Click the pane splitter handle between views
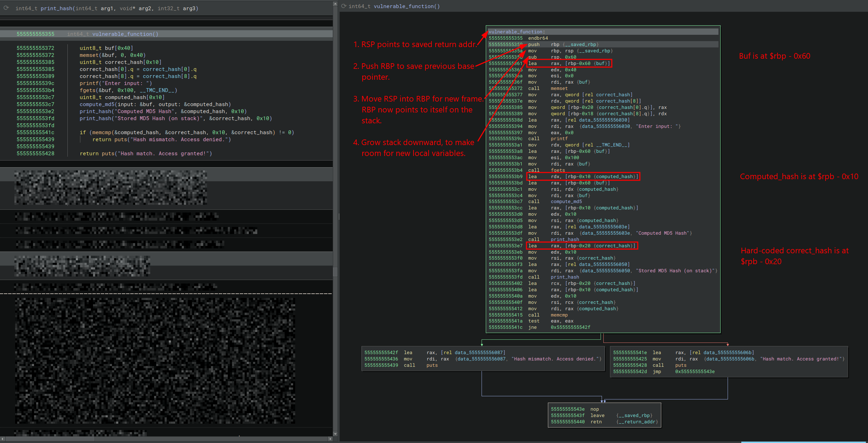 point(339,217)
